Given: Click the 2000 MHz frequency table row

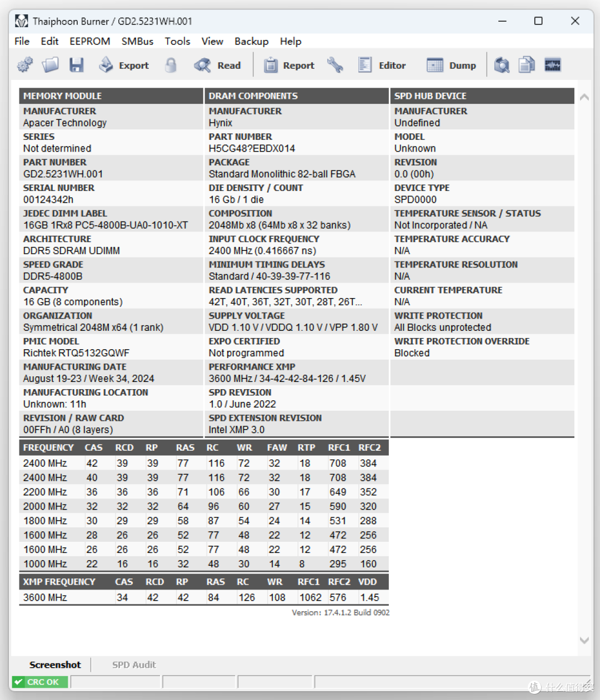Looking at the screenshot, I should (x=204, y=506).
